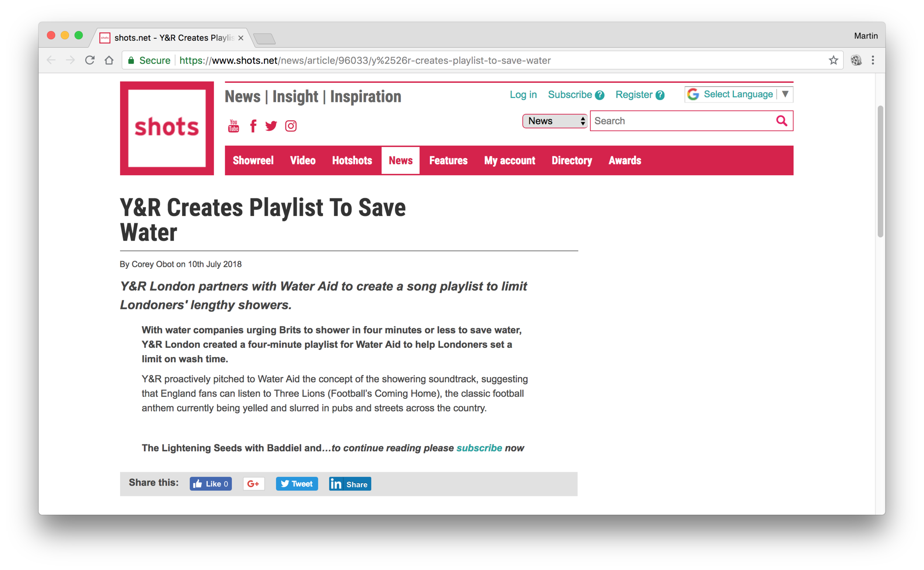Open the shots YouTube channel icon
Screen dimensions: 924x570
coord(233,126)
